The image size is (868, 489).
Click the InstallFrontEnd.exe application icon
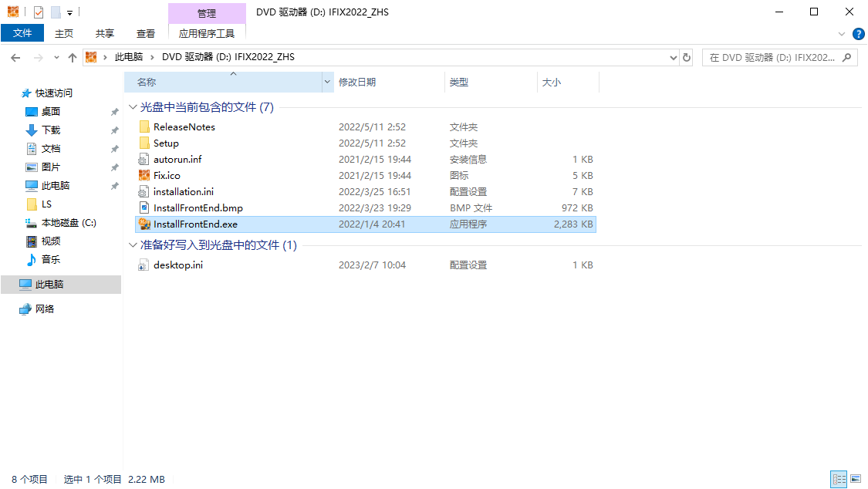[144, 224]
